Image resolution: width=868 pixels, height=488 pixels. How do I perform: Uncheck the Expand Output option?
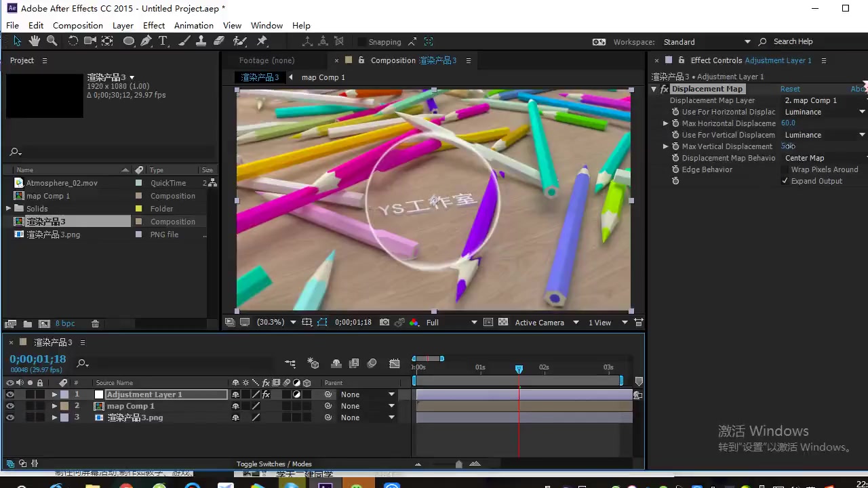coord(785,181)
